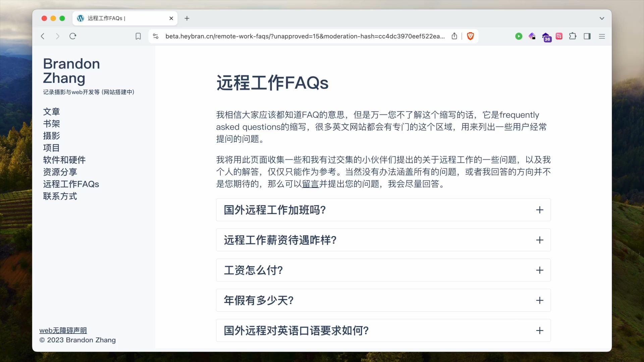This screenshot has width=644, height=362.
Task: Click the share icon in address bar
Action: [454, 36]
